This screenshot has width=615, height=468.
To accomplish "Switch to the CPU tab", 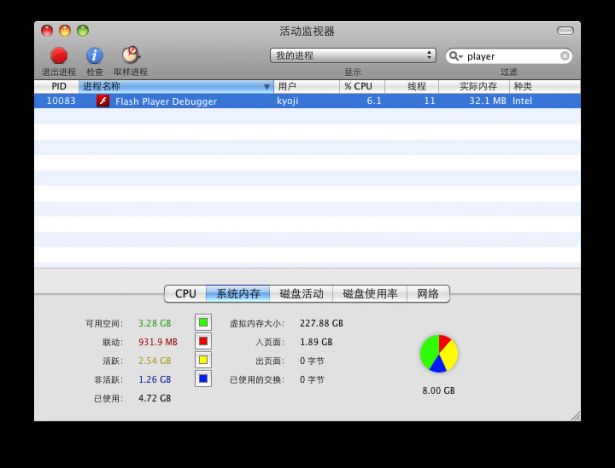I will (x=186, y=294).
